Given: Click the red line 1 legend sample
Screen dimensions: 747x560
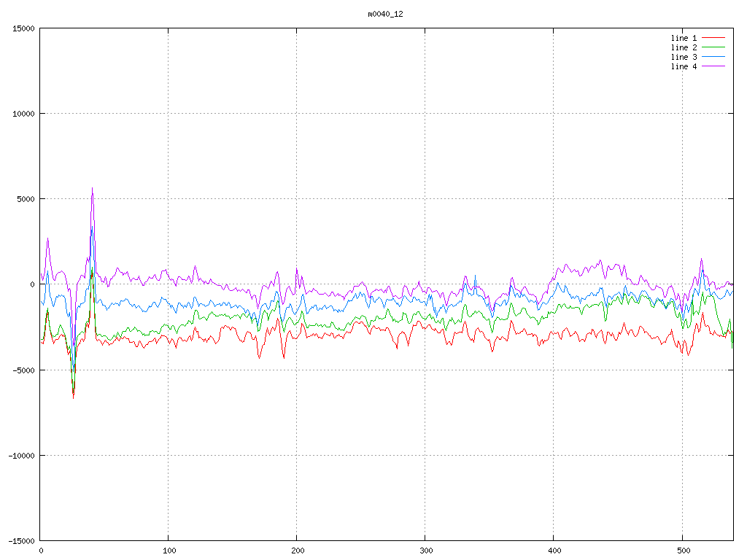Looking at the screenshot, I should pyautogui.click(x=713, y=38).
